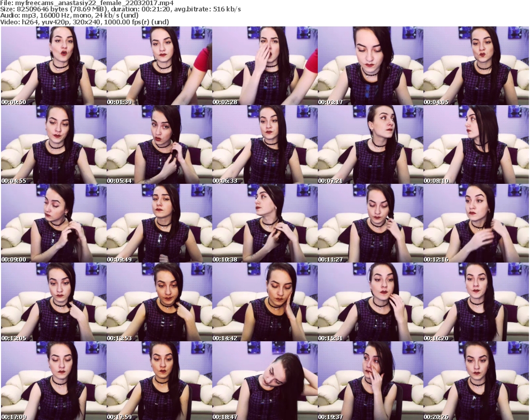Select the thumbnail timestamped 00:12:16
Screen dimensions: 530x420
point(476,224)
